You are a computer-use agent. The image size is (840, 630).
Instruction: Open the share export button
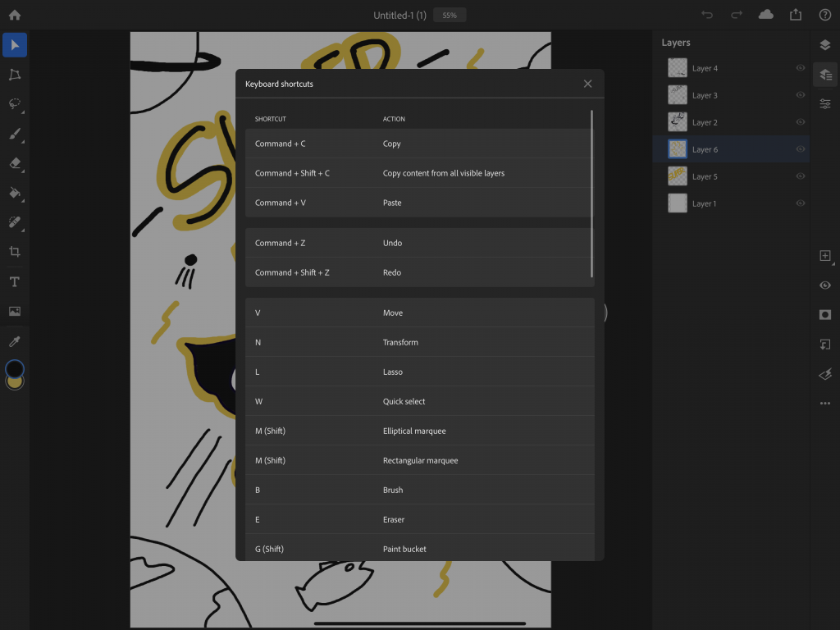[x=795, y=15]
